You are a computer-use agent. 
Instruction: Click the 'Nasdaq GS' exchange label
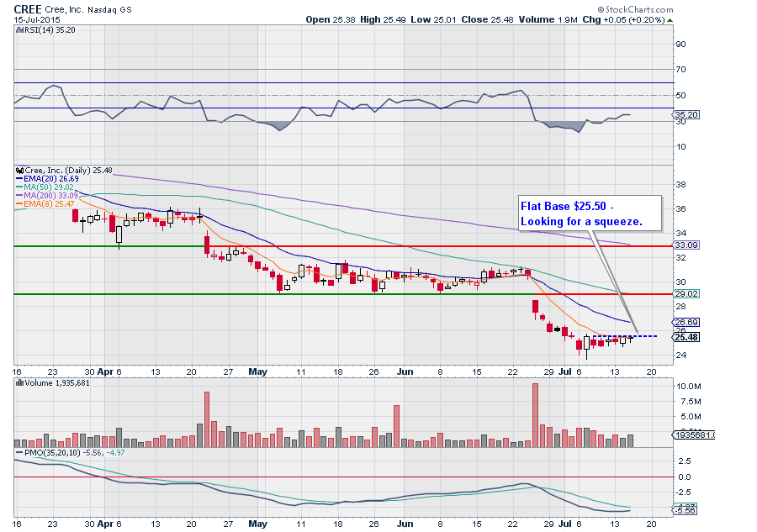click(109, 9)
